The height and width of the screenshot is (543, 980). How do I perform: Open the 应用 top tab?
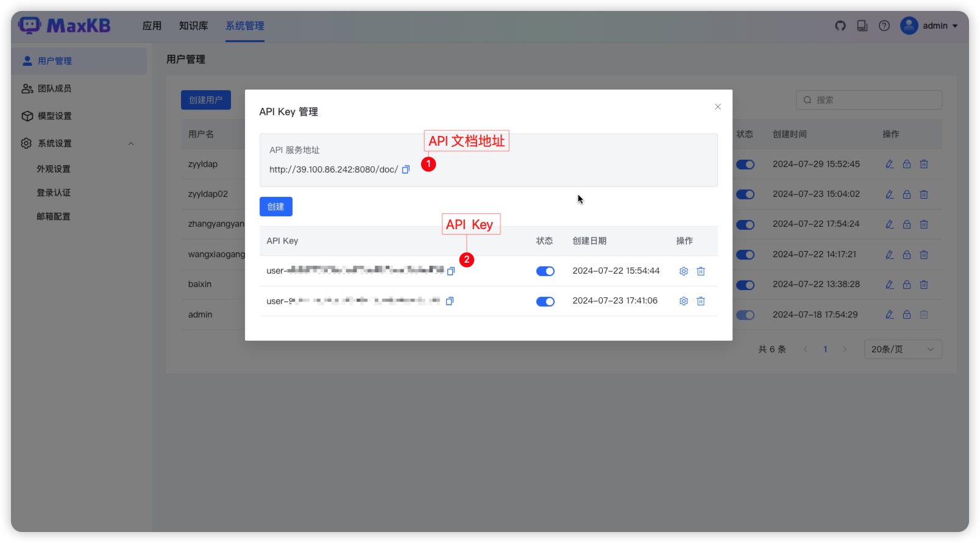pyautogui.click(x=152, y=26)
